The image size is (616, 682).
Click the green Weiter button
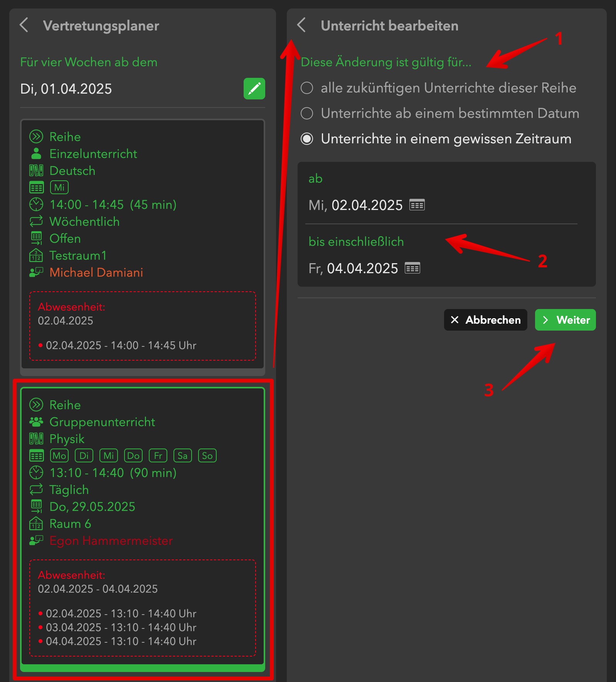pyautogui.click(x=565, y=320)
